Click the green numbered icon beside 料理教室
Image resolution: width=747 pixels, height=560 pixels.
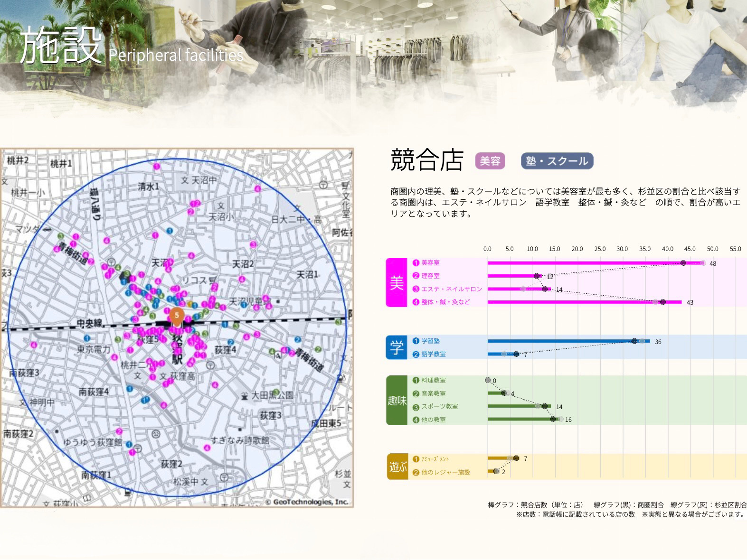coord(416,380)
